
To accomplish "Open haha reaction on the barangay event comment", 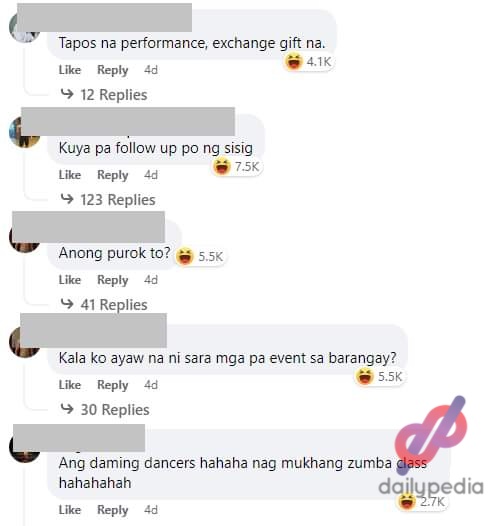I will pyautogui.click(x=379, y=376).
